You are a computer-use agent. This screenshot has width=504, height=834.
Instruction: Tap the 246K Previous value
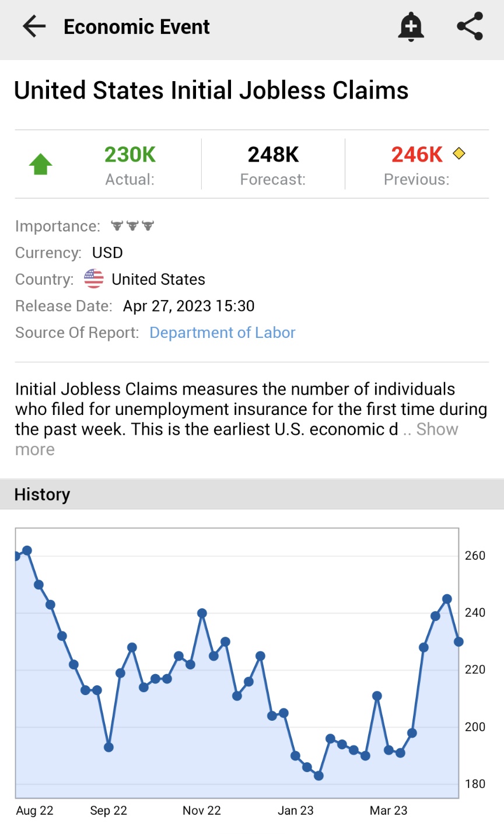(x=417, y=155)
